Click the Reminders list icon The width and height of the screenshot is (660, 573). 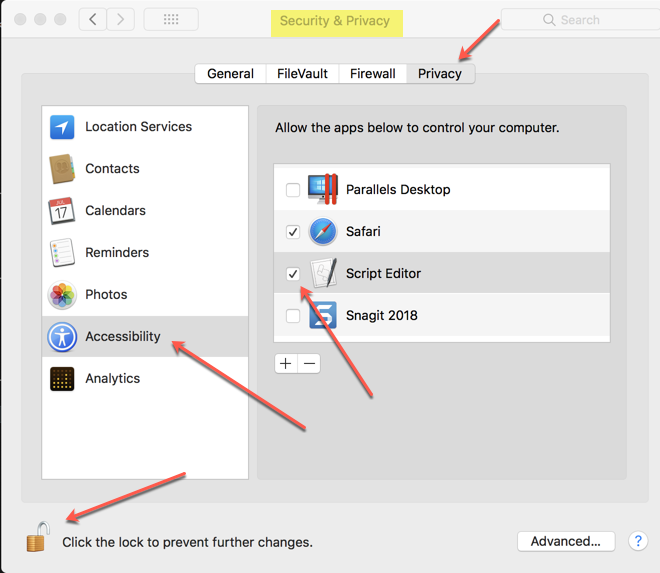click(62, 253)
